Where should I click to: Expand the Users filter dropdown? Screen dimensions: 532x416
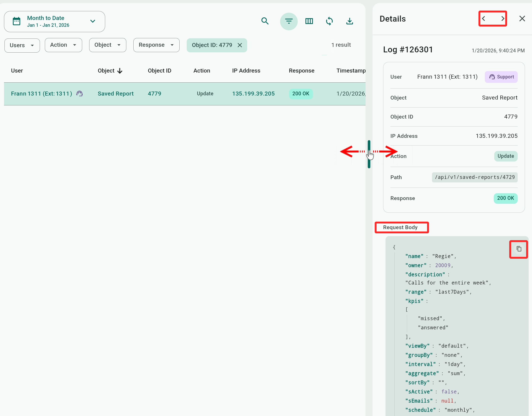tap(22, 45)
